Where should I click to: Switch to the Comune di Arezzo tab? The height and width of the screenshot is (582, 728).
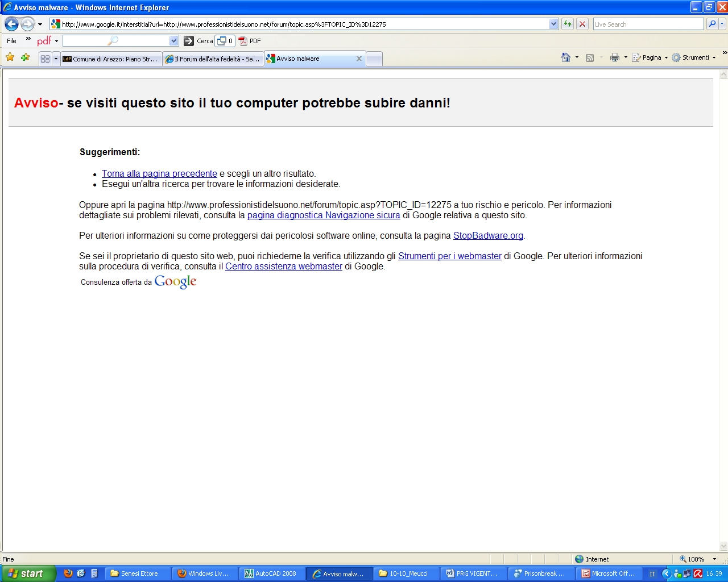point(111,59)
